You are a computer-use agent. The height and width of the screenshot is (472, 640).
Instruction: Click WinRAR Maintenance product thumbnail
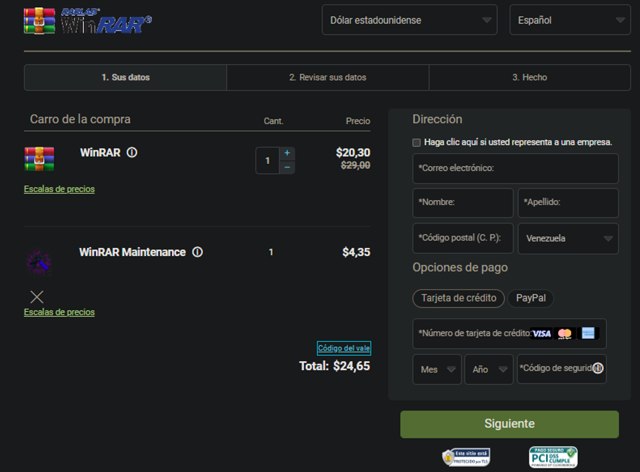click(39, 262)
